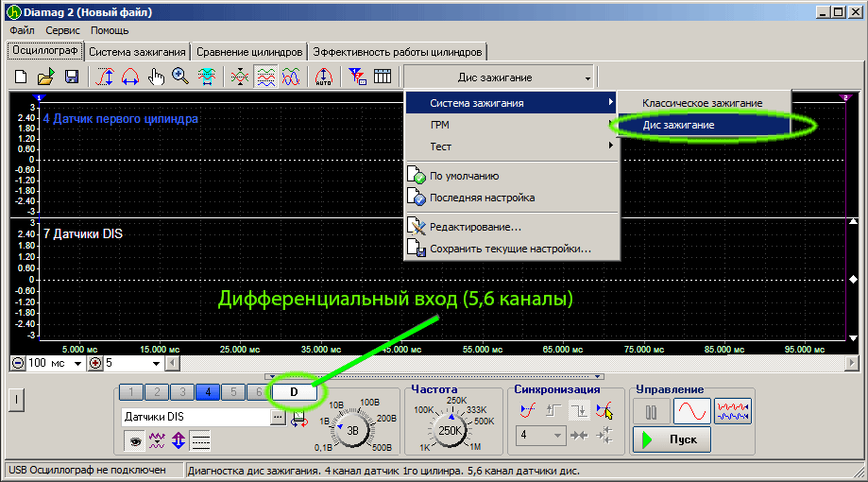Open the markers filter icon with 1 and 2
Image resolution: width=868 pixels, height=482 pixels.
coord(357,77)
